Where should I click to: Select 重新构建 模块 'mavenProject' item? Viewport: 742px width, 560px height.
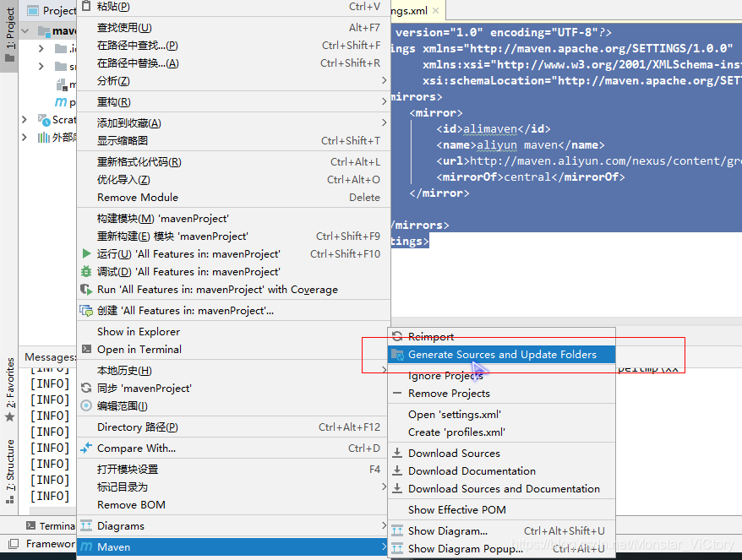(x=234, y=236)
